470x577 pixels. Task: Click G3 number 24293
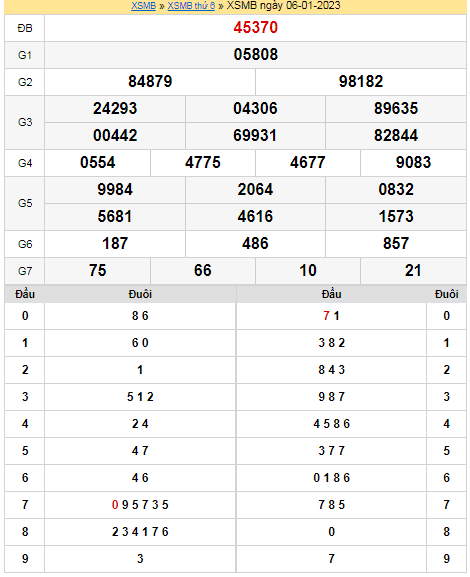115,109
